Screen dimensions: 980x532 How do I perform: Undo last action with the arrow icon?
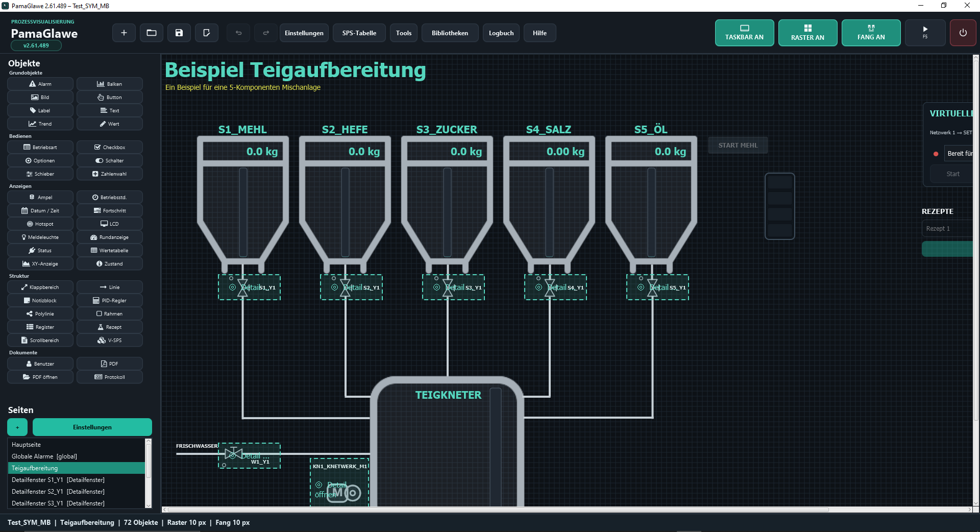point(238,33)
